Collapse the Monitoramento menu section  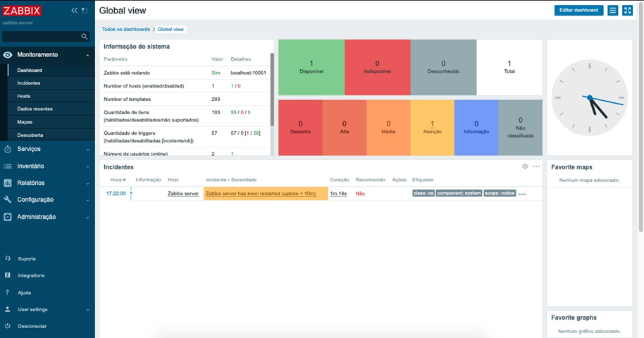coord(87,55)
